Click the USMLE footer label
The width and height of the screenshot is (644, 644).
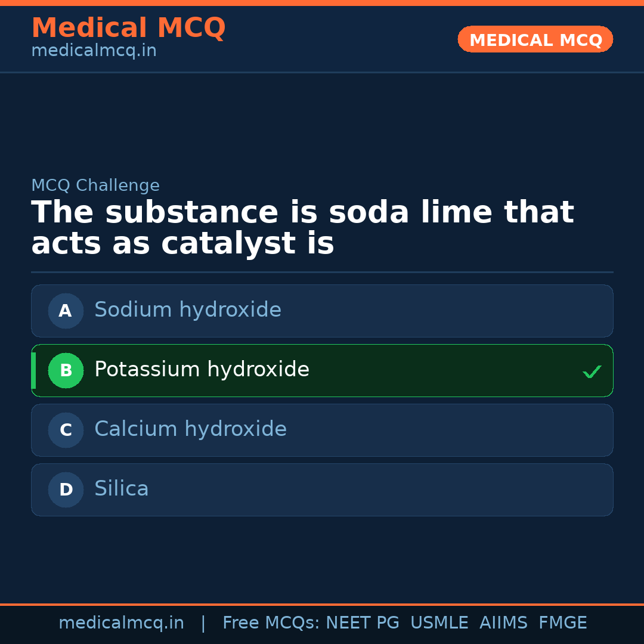(439, 623)
